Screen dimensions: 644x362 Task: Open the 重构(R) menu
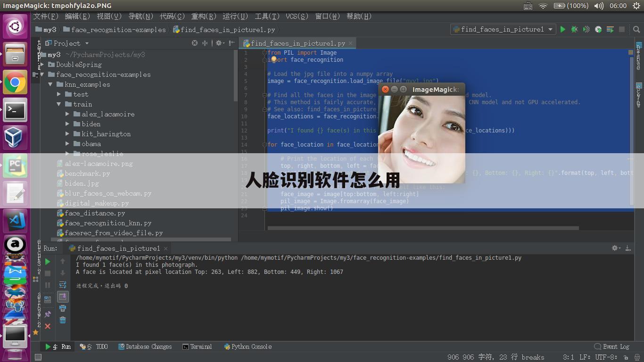coord(203,16)
